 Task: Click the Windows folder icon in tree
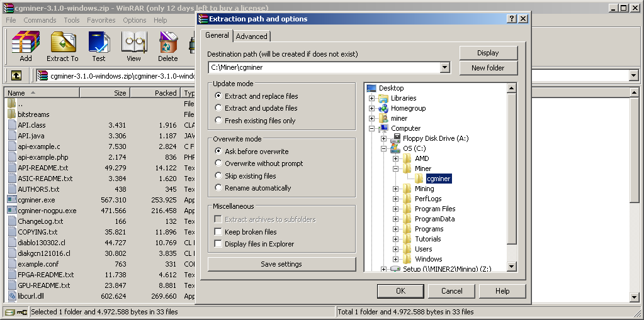tap(407, 259)
